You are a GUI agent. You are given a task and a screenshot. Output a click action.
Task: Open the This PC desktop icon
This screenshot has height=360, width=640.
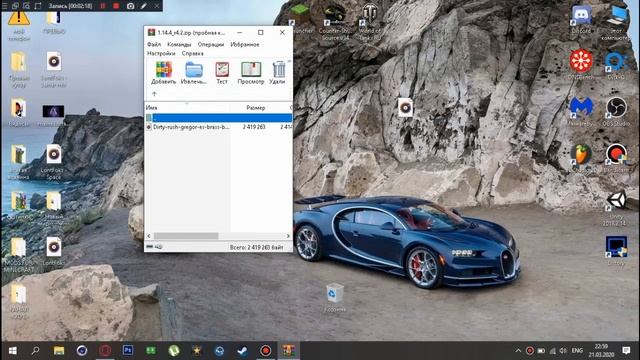616,21
